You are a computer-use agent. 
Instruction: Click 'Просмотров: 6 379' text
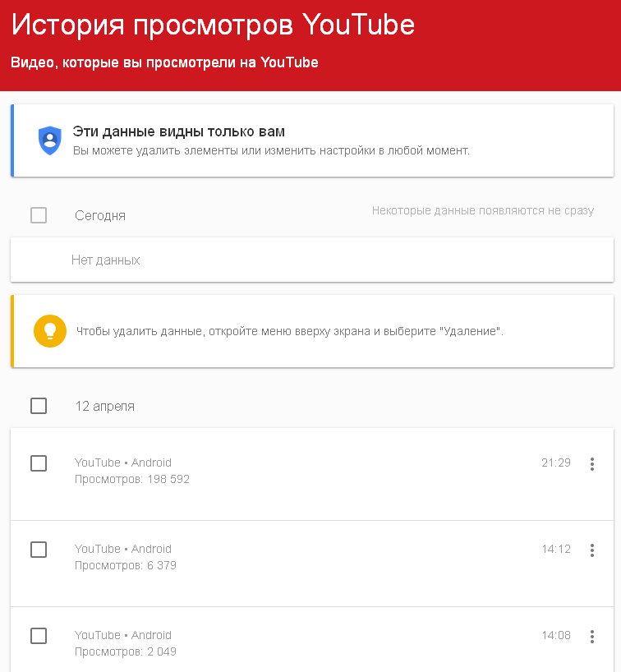(x=126, y=565)
